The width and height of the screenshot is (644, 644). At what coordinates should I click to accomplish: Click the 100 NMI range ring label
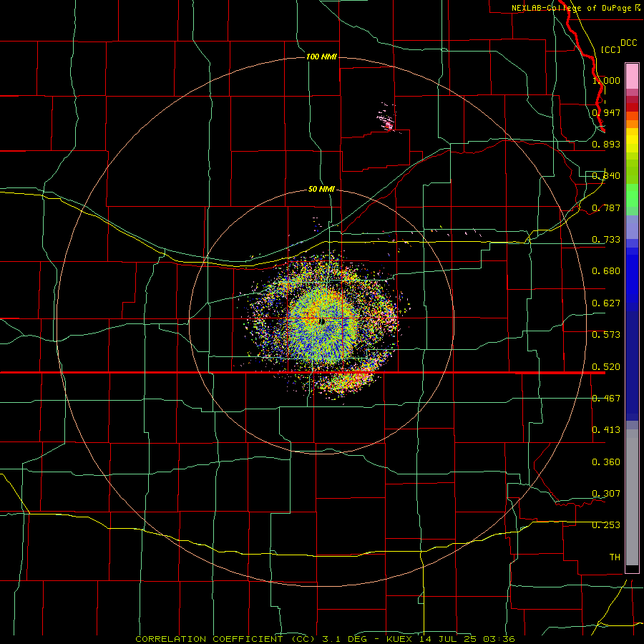[321, 57]
